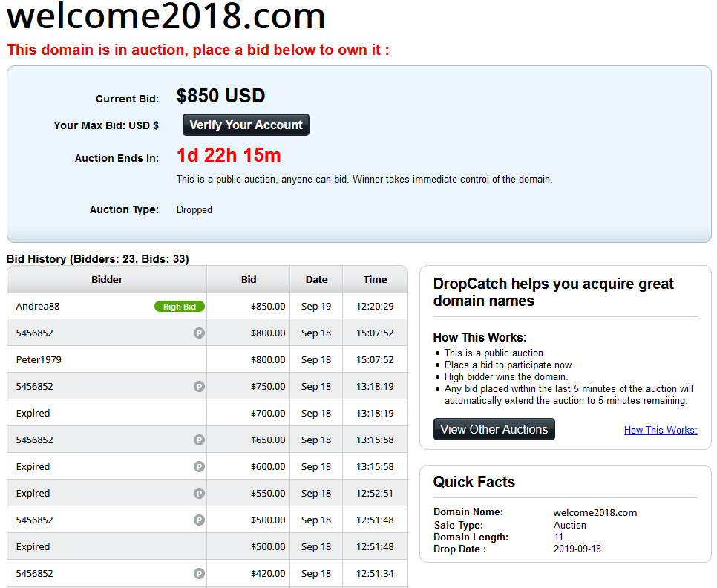Screen dimensions: 717x588
Task: Click the $420.00 bid amount
Action: tap(268, 573)
